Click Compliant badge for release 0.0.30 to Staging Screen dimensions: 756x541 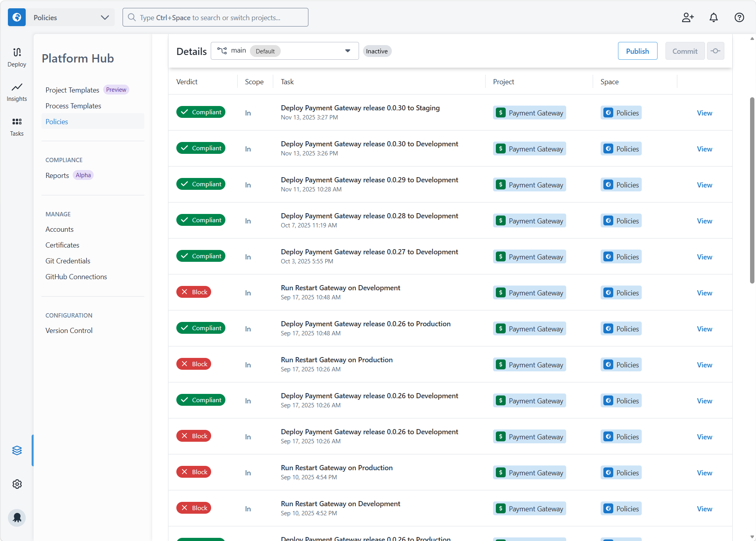[x=201, y=112]
